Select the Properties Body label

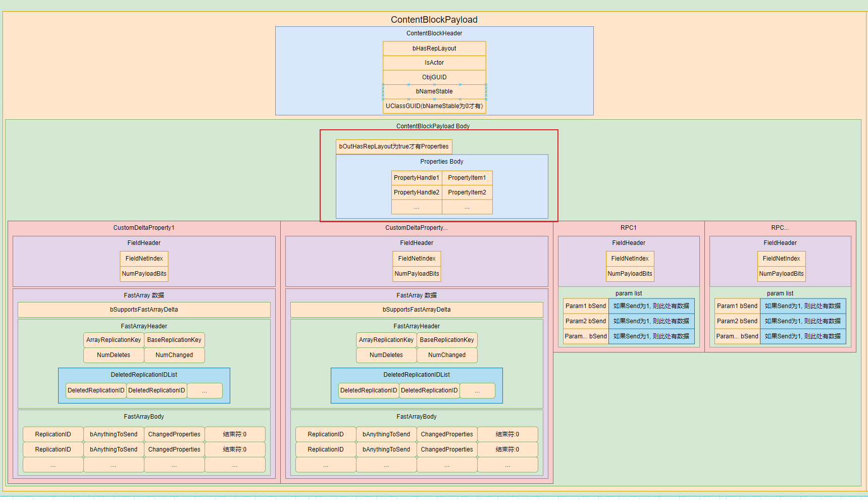442,162
